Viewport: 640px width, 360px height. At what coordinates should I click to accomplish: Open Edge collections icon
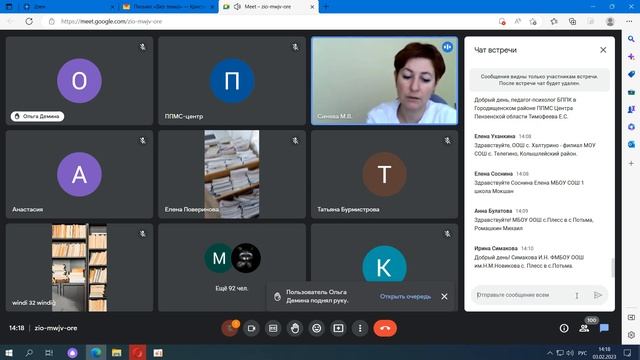(573, 22)
